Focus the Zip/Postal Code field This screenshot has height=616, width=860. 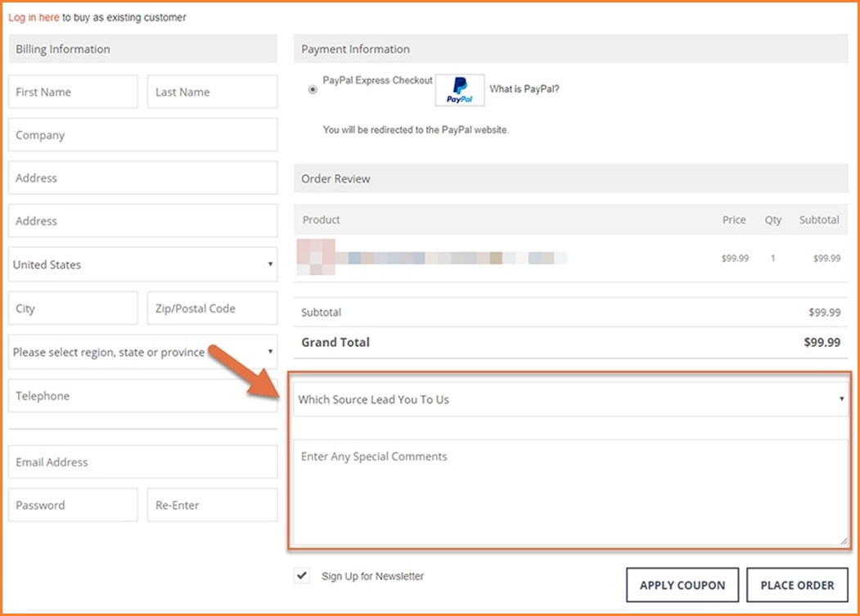(x=212, y=309)
